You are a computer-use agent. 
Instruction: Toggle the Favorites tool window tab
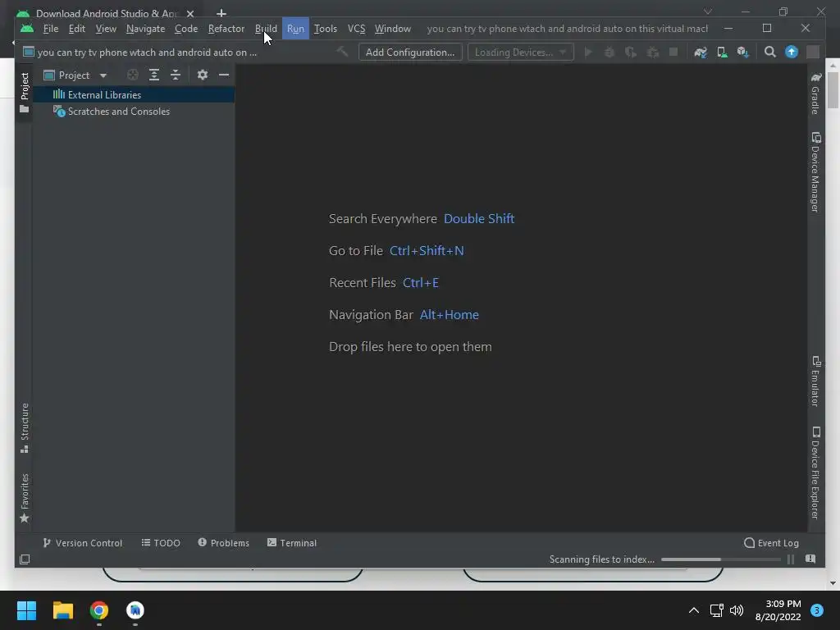(x=24, y=498)
